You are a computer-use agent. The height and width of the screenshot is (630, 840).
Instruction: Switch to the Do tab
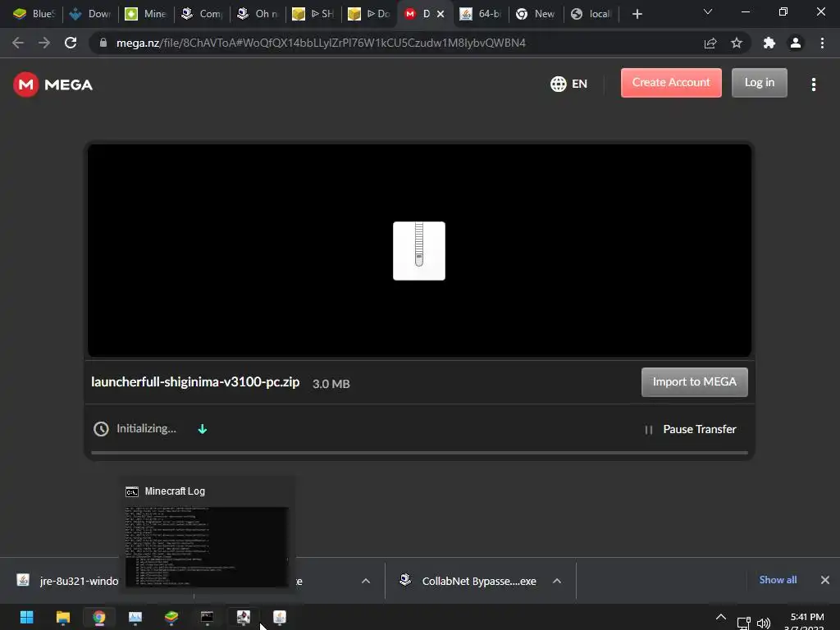[369, 14]
